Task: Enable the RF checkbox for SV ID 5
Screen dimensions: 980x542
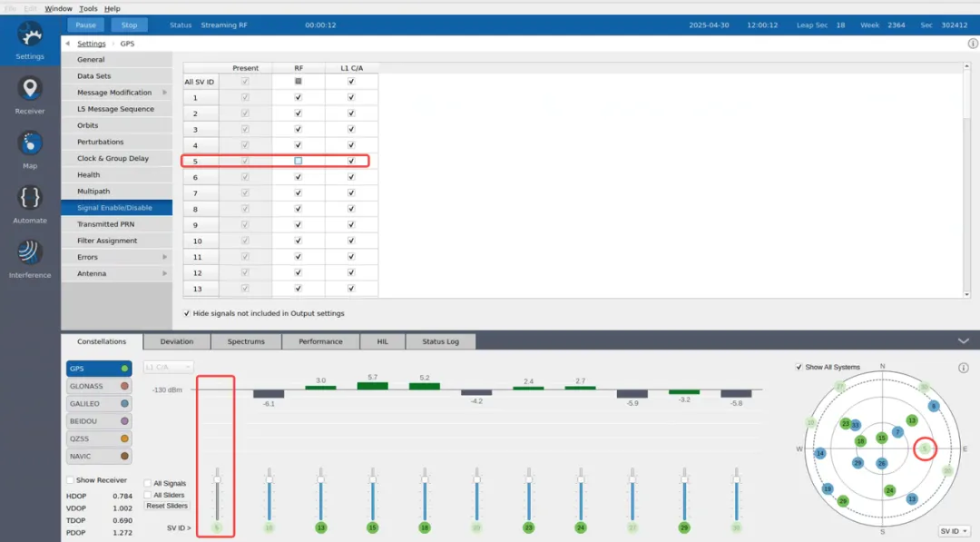Action: pyautogui.click(x=299, y=161)
